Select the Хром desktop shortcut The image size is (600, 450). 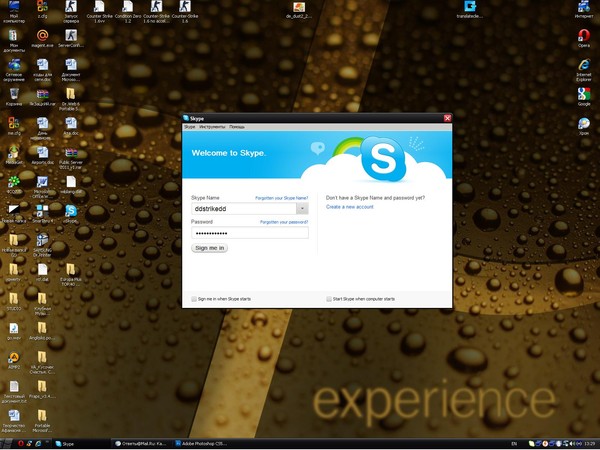(x=584, y=126)
